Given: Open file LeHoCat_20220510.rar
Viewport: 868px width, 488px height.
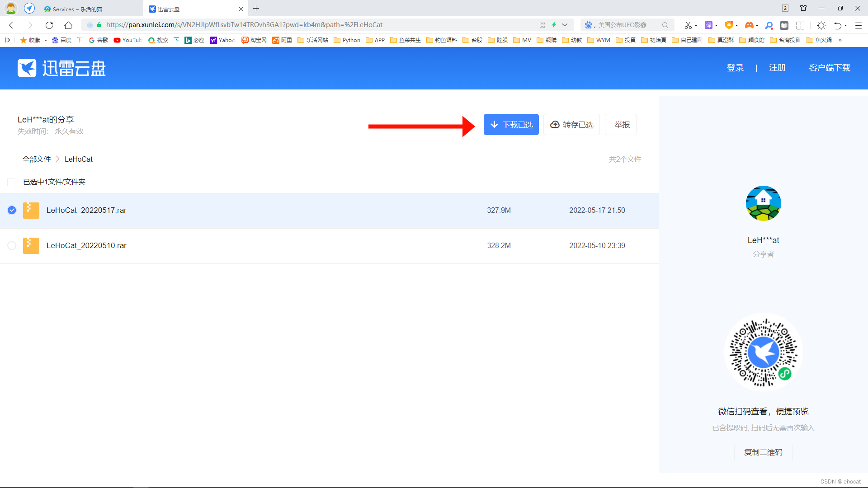Looking at the screenshot, I should tap(86, 245).
